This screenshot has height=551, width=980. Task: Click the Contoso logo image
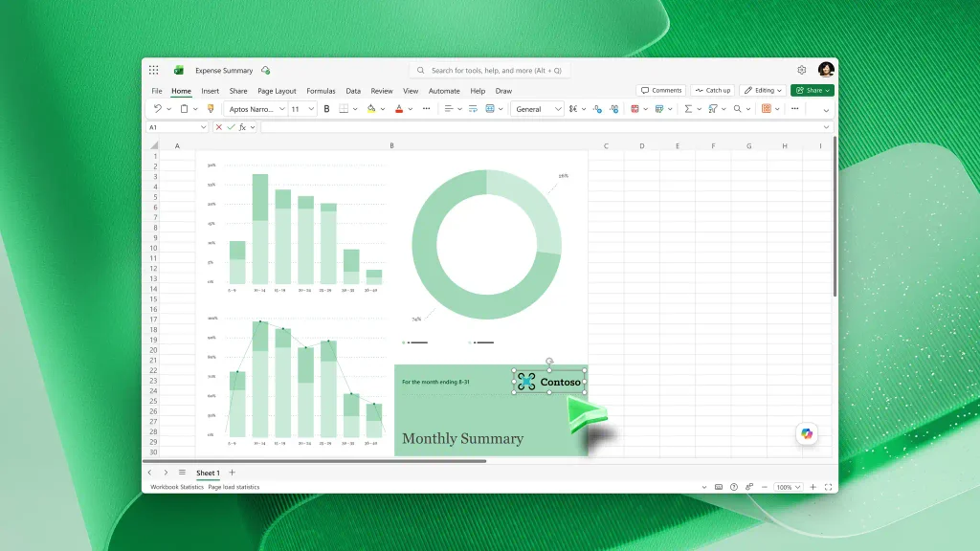pos(549,382)
